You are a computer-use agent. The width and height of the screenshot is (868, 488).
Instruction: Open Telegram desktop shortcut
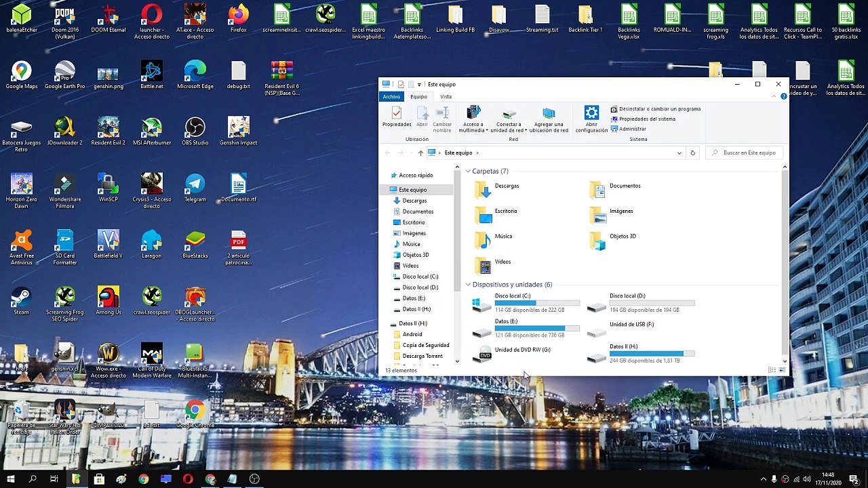[x=195, y=188]
